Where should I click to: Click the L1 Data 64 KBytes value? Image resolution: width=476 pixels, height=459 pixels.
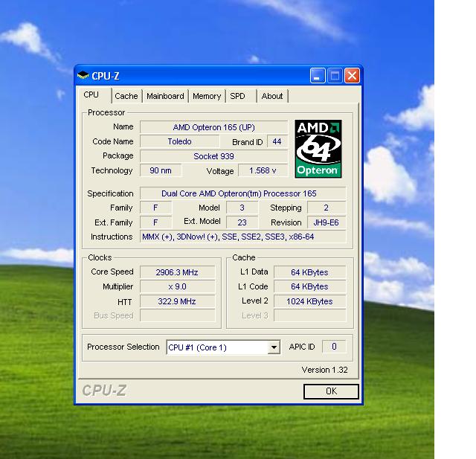tap(309, 272)
